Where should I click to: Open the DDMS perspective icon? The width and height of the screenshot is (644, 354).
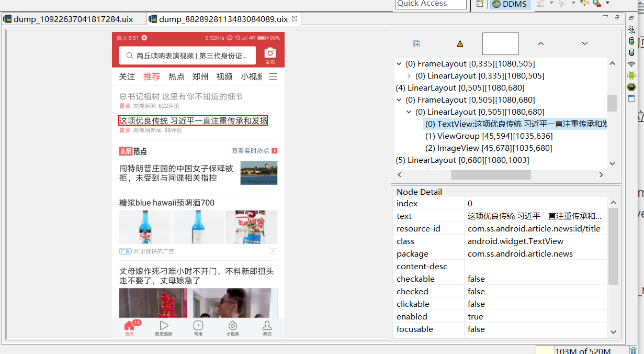pos(509,5)
